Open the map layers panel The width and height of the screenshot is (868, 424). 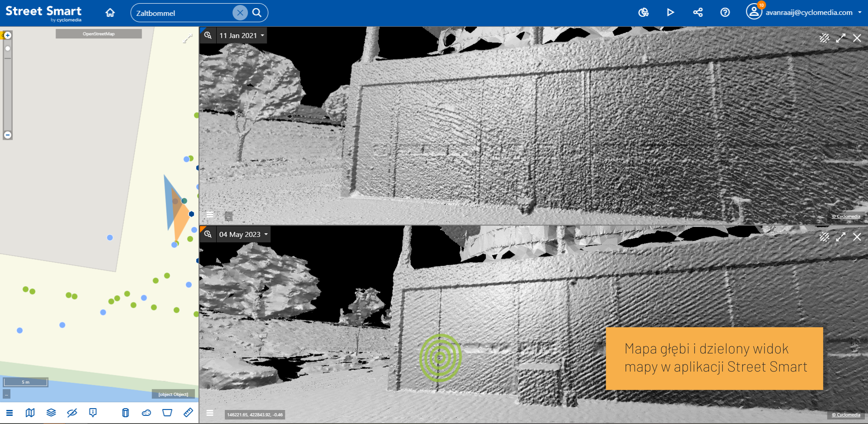click(x=51, y=413)
